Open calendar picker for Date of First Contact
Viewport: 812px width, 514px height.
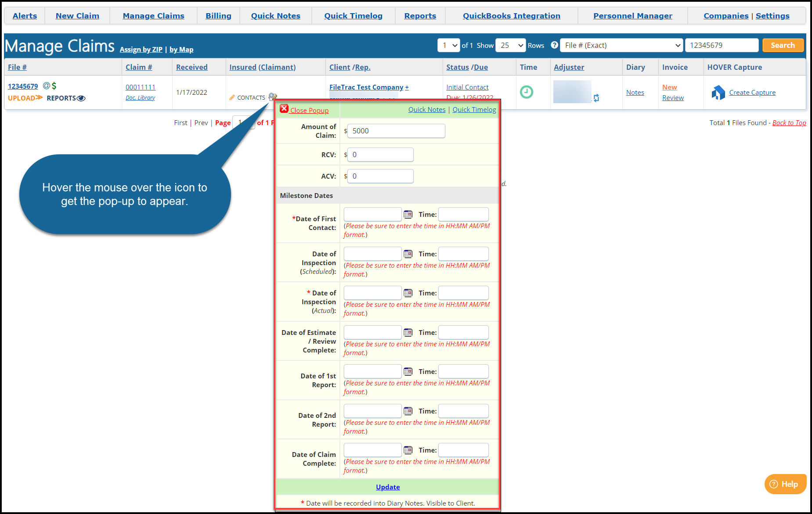408,214
